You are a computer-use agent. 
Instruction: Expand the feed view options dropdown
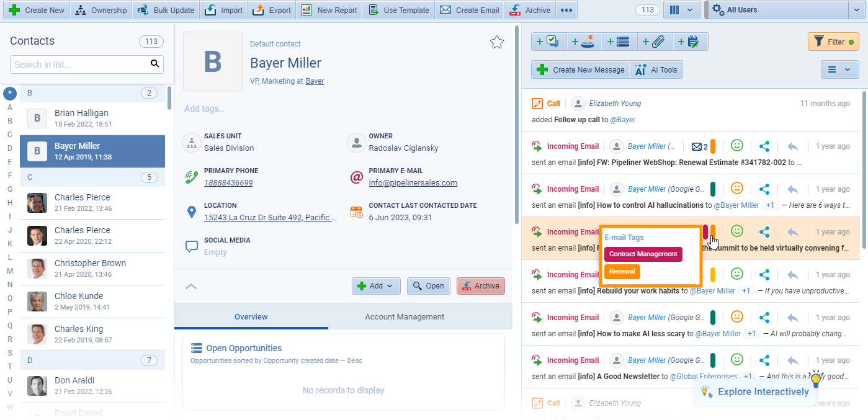pyautogui.click(x=840, y=69)
